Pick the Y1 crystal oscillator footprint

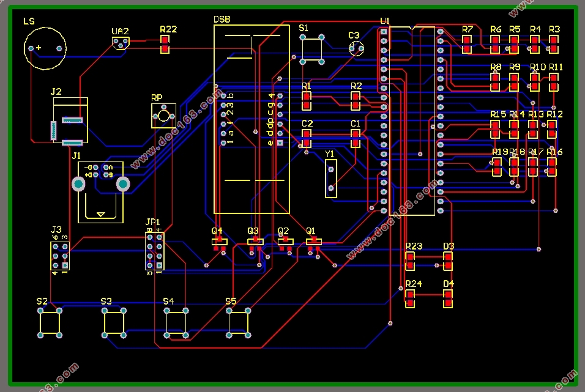[x=331, y=179]
